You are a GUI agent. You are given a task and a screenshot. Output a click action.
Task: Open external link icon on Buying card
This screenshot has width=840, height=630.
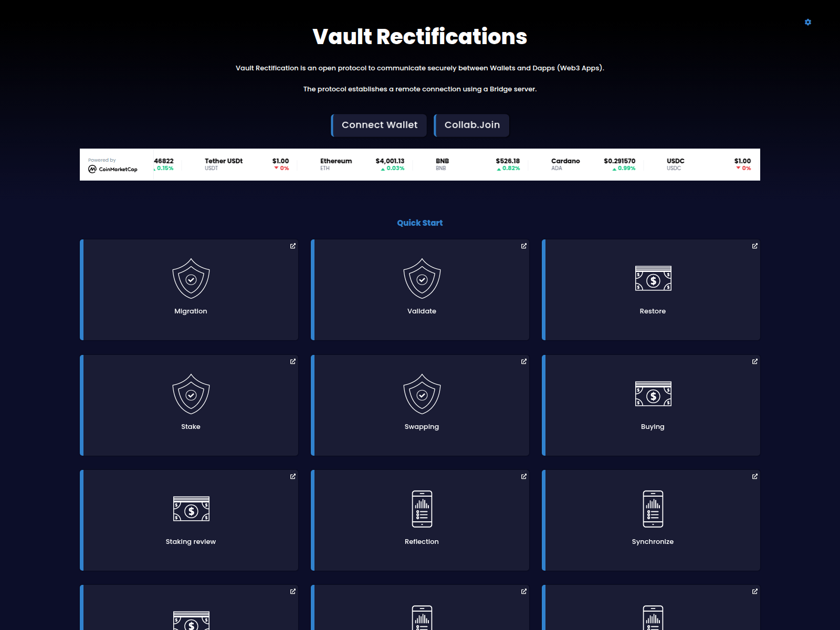(755, 361)
